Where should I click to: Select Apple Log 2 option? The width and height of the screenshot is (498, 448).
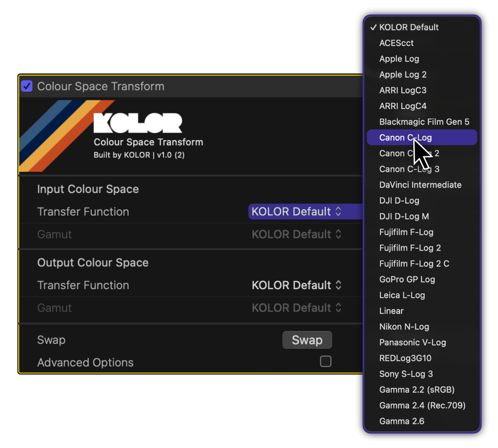[403, 75]
